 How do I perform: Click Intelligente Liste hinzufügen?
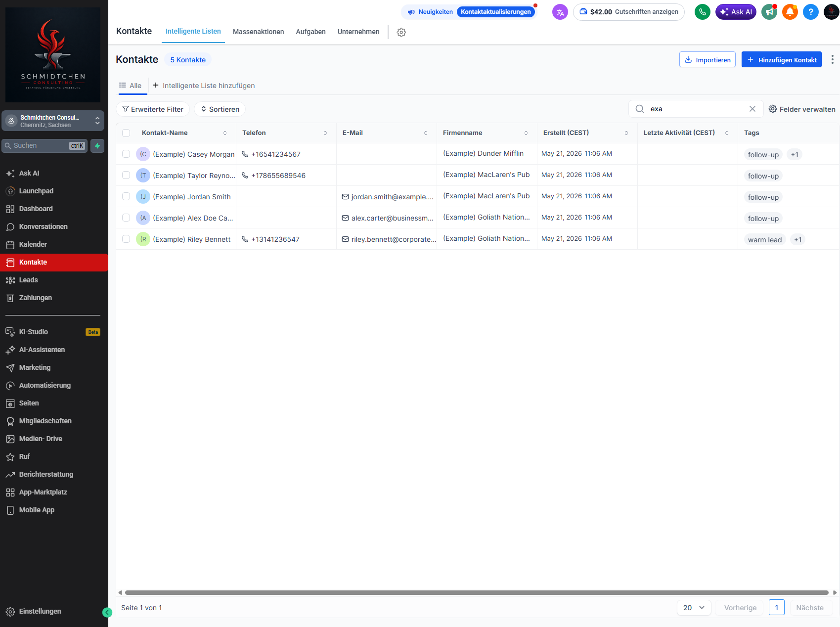(x=204, y=86)
